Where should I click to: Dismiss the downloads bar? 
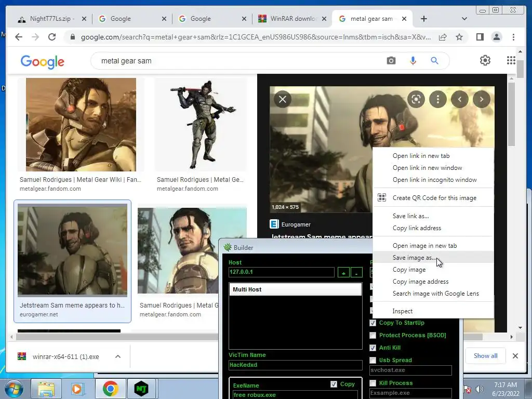point(515,356)
